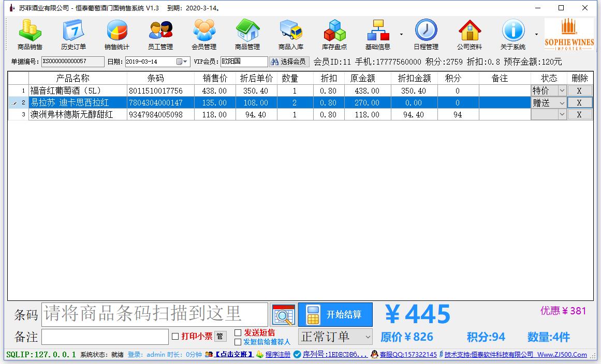This screenshot has width=601, height=364.
Task: Click the 程序注册 link
Action: pyautogui.click(x=278, y=354)
